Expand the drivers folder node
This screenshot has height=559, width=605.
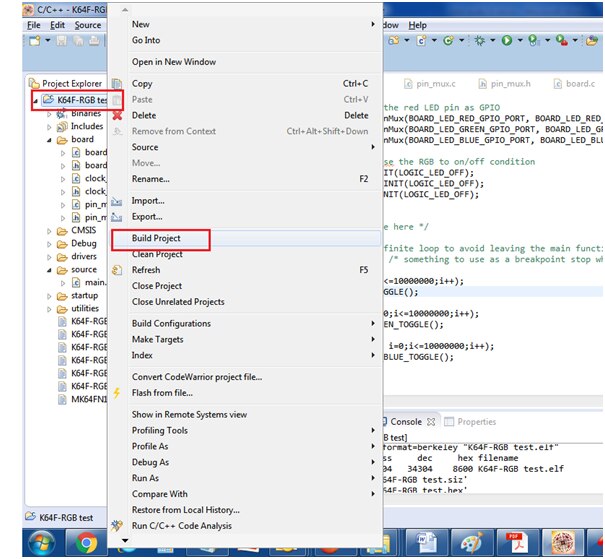tap(49, 257)
